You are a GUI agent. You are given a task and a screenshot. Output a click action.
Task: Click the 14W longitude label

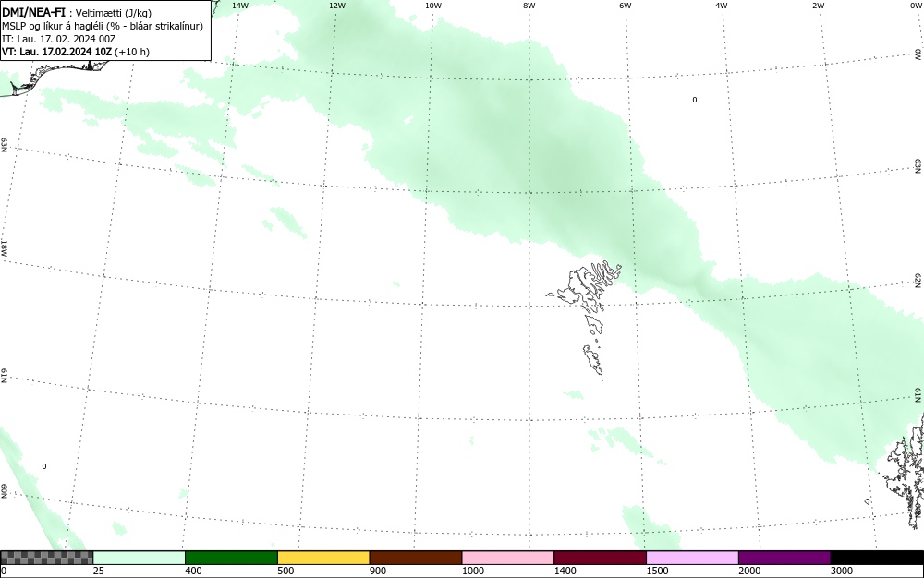tap(240, 6)
